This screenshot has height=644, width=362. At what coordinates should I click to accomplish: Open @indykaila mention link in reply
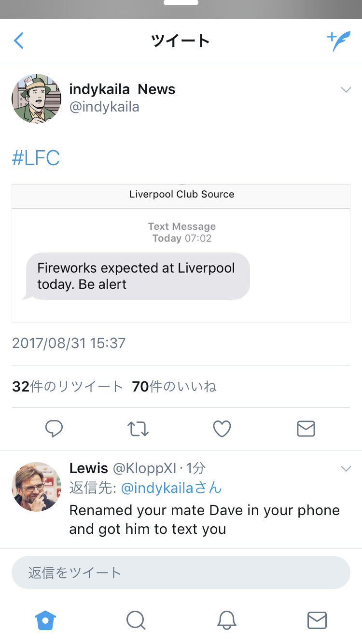[171, 488]
